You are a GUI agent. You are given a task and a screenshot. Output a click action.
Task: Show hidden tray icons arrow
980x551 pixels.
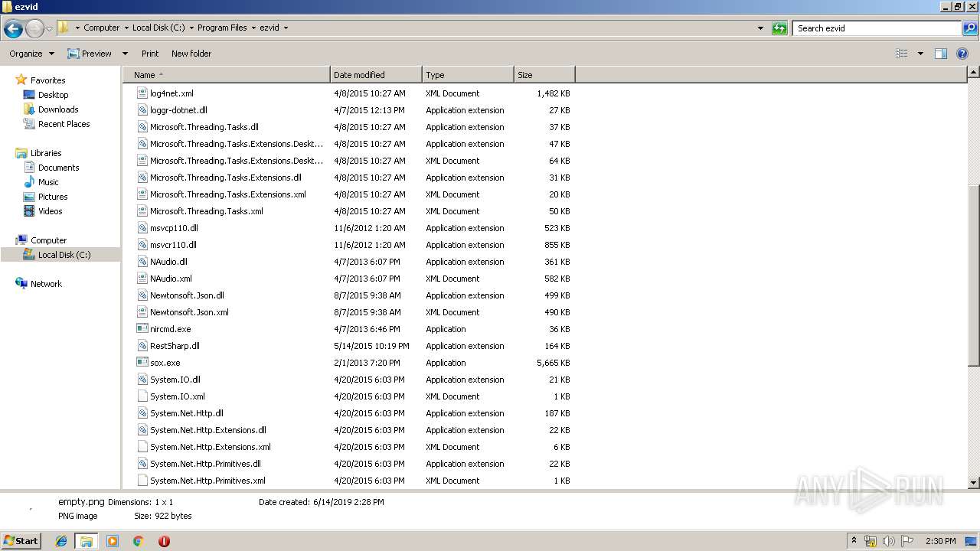click(x=854, y=540)
